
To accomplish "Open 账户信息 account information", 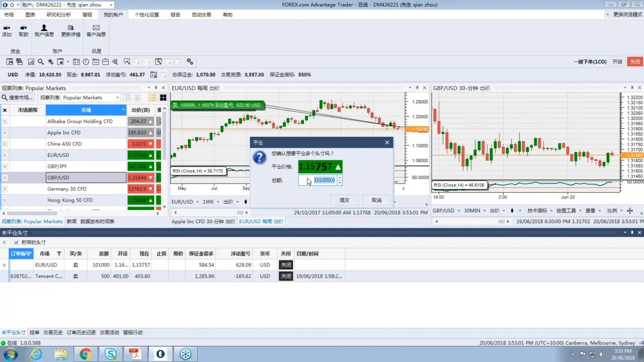I will 44,31.
